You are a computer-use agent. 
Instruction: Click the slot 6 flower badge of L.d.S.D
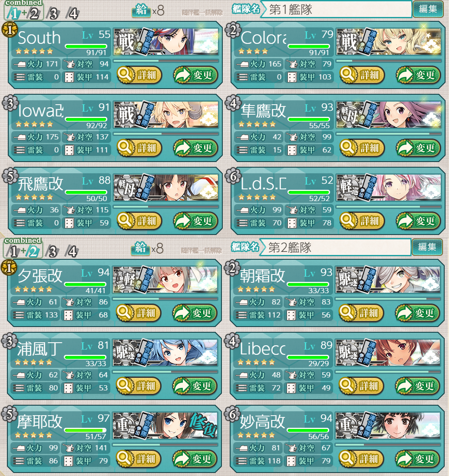(x=233, y=176)
